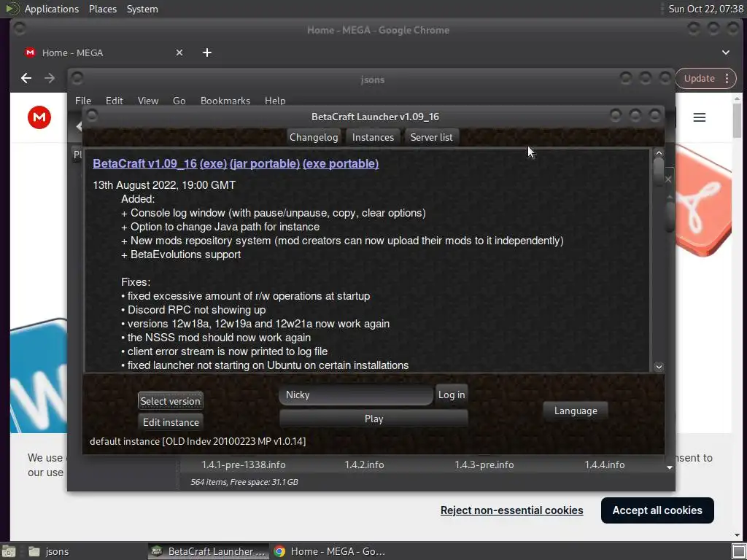Select file 1.4.3-pre.info in jsons window

click(x=484, y=464)
